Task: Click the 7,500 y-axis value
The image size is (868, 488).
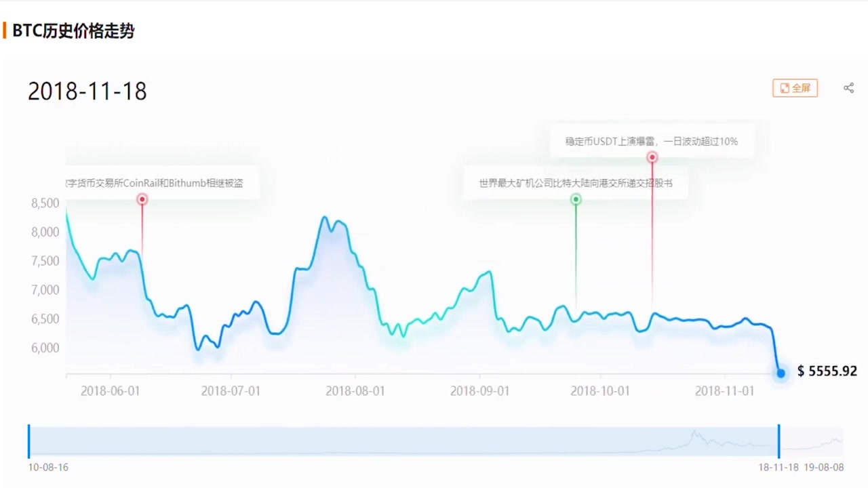Action: (x=45, y=261)
